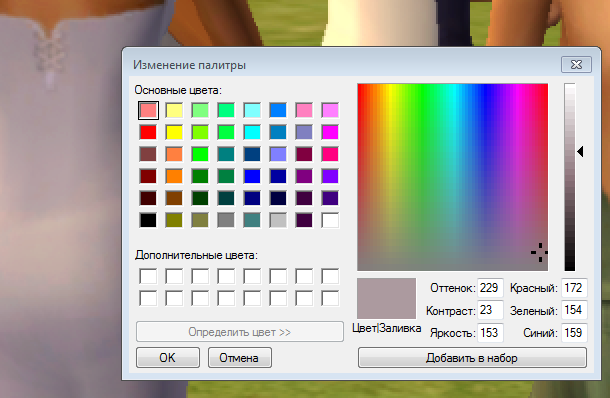Screen dimensions: 610x398
Task: Select the black basic color swatch
Action: click(x=148, y=220)
